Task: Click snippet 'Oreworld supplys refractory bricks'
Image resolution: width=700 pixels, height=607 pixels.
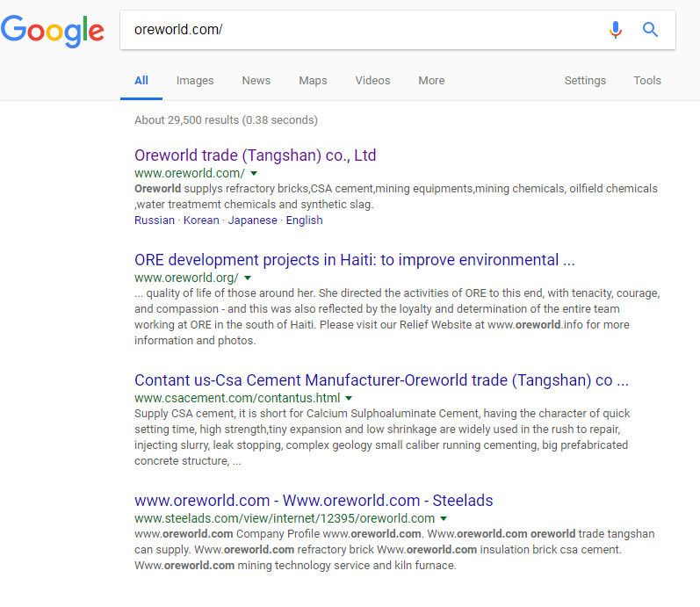Action: [395, 197]
